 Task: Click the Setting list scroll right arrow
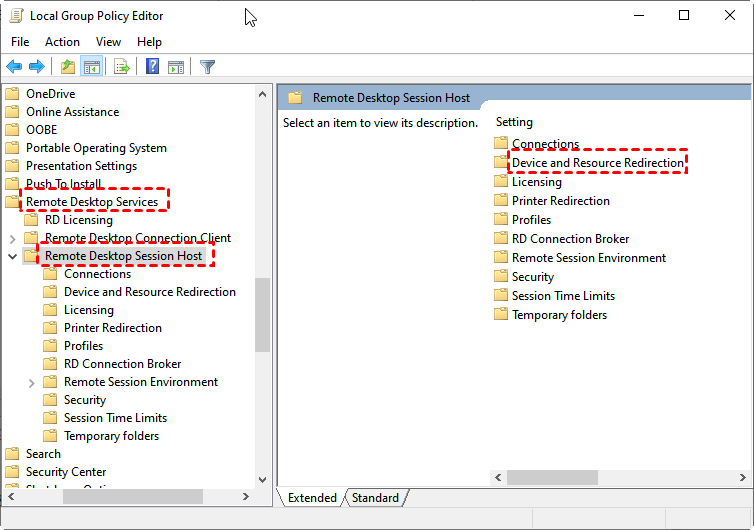tap(742, 478)
